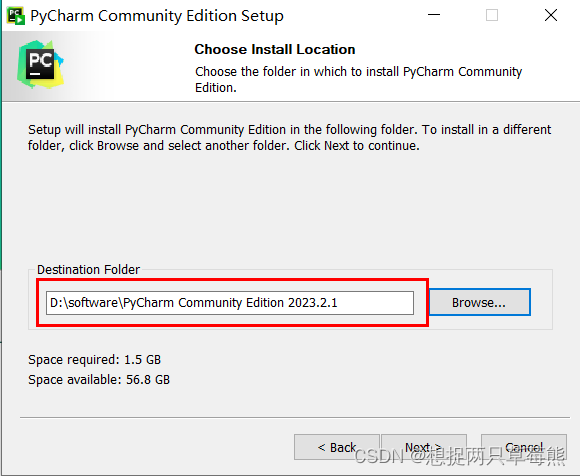Click the 'Choose the folder in which' subtitle

358,80
